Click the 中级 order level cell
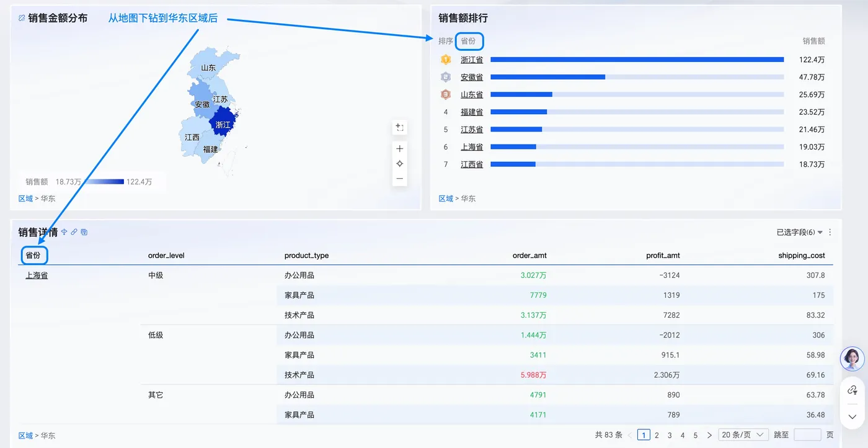Screen dimensions: 868x448 coord(156,276)
